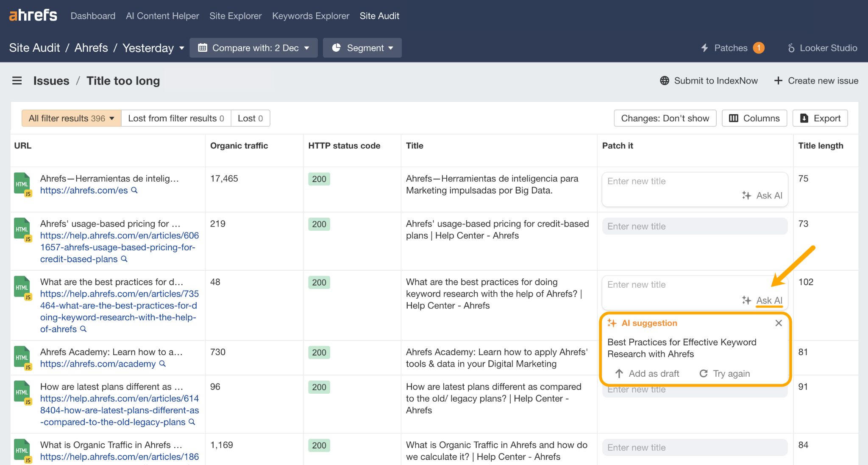The width and height of the screenshot is (868, 465).
Task: Switch to Keywords Explorer
Action: point(311,16)
